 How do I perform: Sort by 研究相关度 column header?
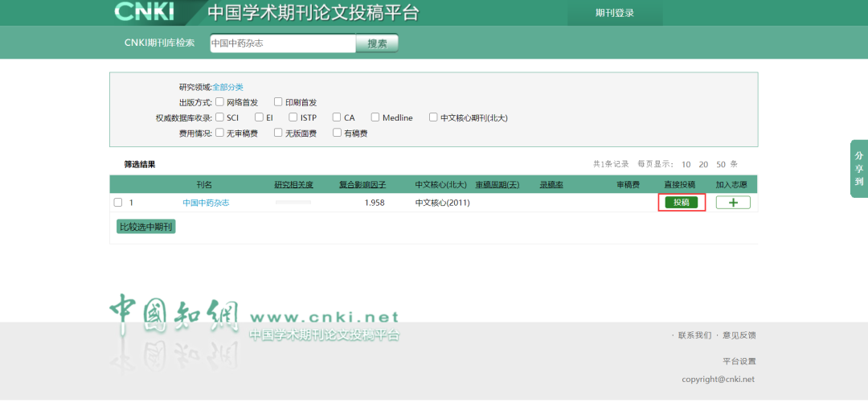[294, 184]
